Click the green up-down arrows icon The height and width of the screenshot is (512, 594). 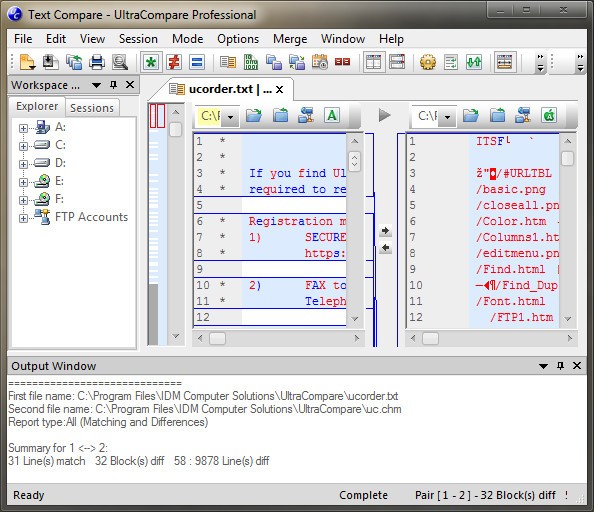click(474, 62)
